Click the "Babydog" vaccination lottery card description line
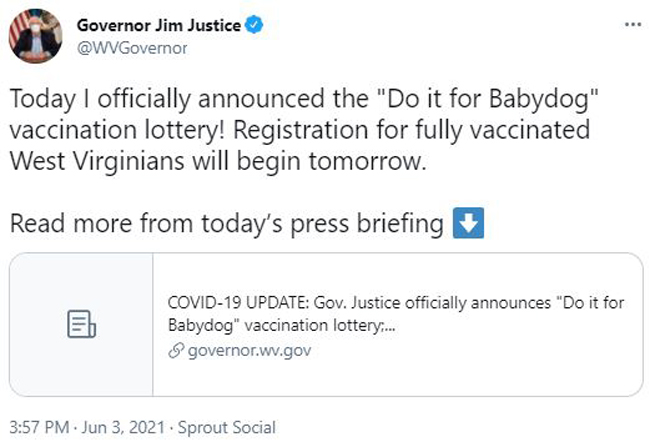 tap(282, 325)
